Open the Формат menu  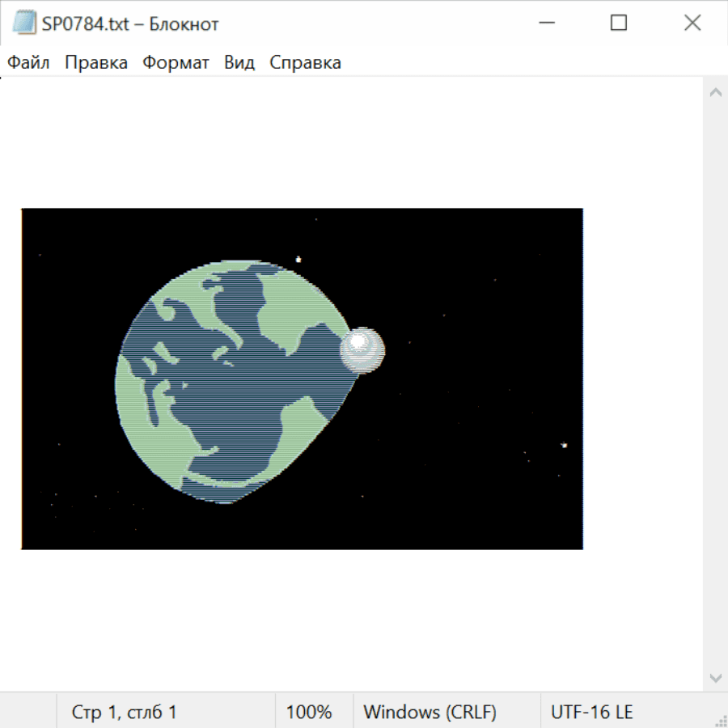[x=176, y=63]
